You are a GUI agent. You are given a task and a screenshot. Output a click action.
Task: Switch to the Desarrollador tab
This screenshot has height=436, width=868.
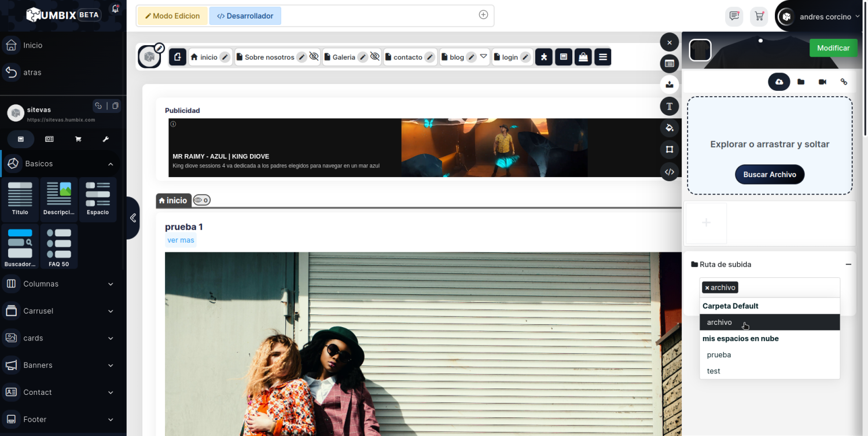click(245, 16)
